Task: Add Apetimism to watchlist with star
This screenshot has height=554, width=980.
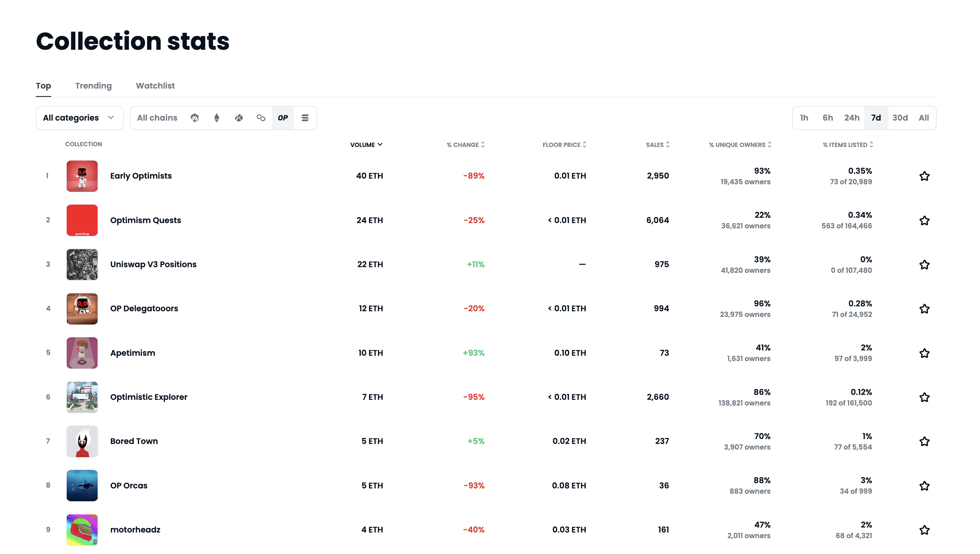Action: (x=925, y=353)
